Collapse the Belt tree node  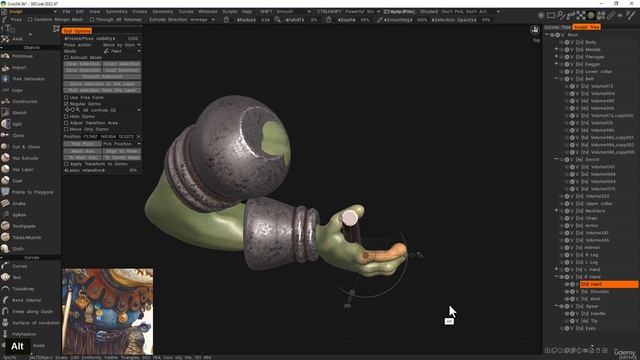pos(556,79)
